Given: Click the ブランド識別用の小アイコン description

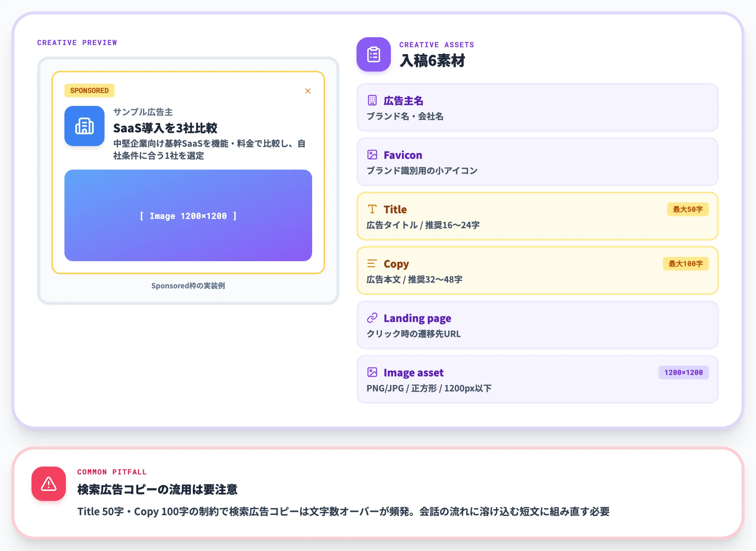Looking at the screenshot, I should [x=422, y=171].
